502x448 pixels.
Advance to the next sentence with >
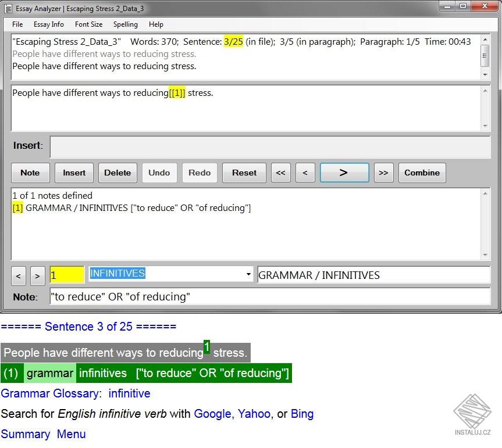344,173
